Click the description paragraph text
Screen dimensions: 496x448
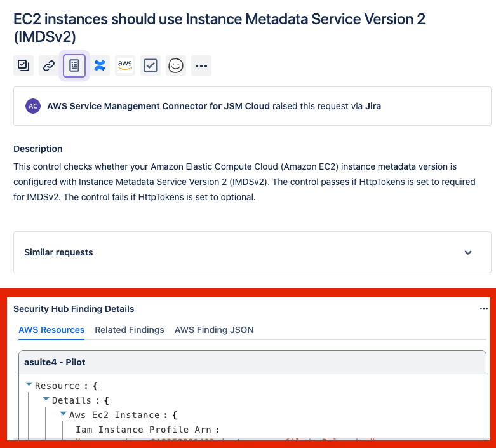[x=245, y=182]
